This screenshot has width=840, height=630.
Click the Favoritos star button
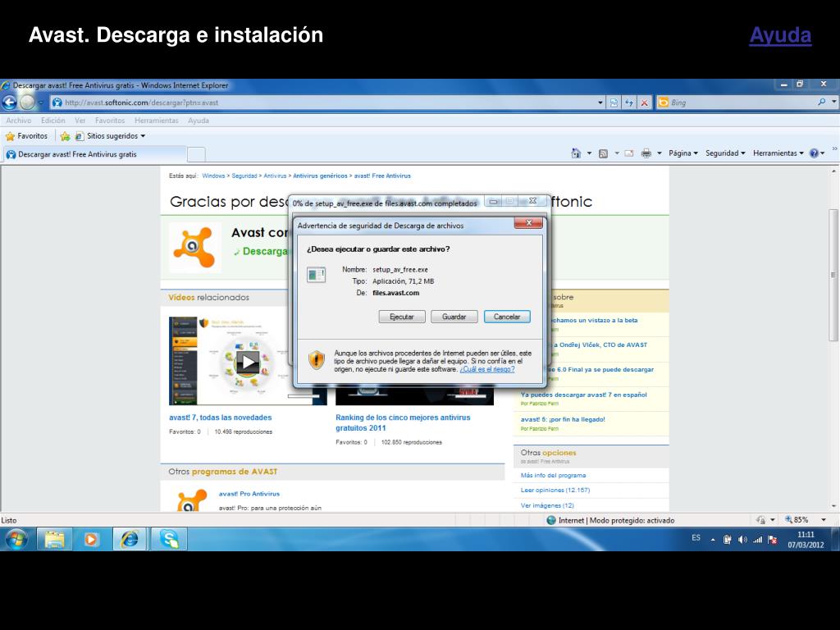point(26,136)
